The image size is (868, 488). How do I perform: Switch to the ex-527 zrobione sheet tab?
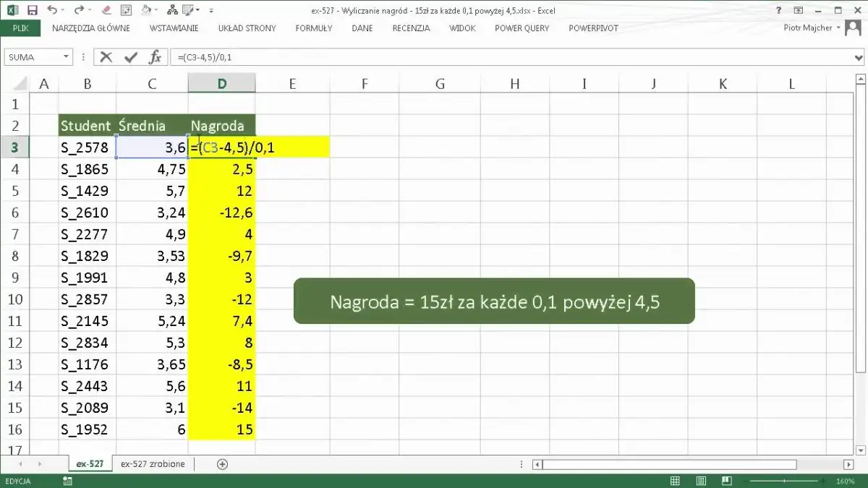[152, 463]
